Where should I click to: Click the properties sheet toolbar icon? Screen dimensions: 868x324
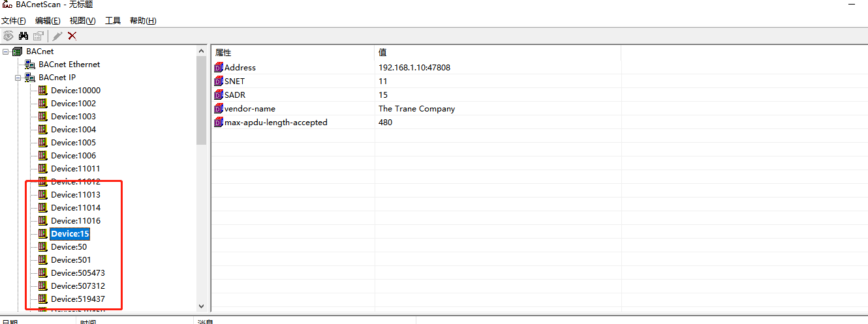tap(39, 36)
